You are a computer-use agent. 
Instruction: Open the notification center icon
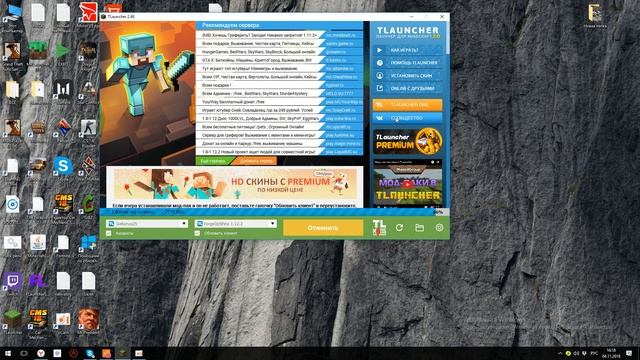(x=629, y=353)
